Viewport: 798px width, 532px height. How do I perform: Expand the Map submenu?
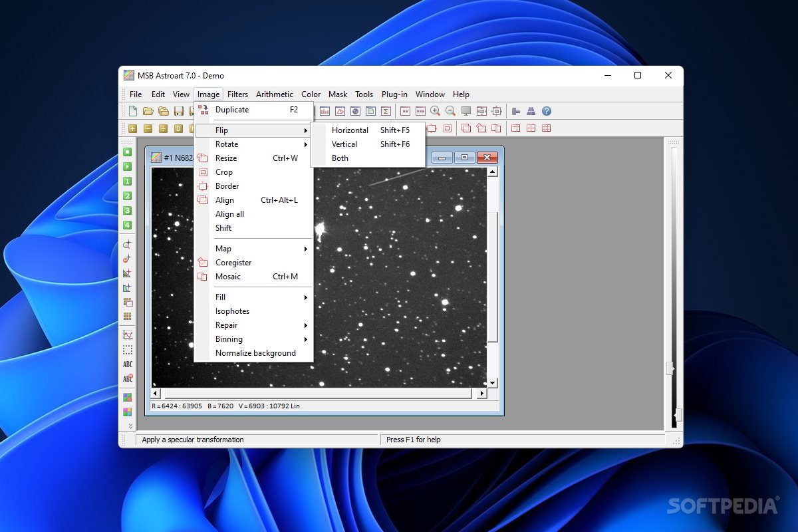tap(253, 249)
